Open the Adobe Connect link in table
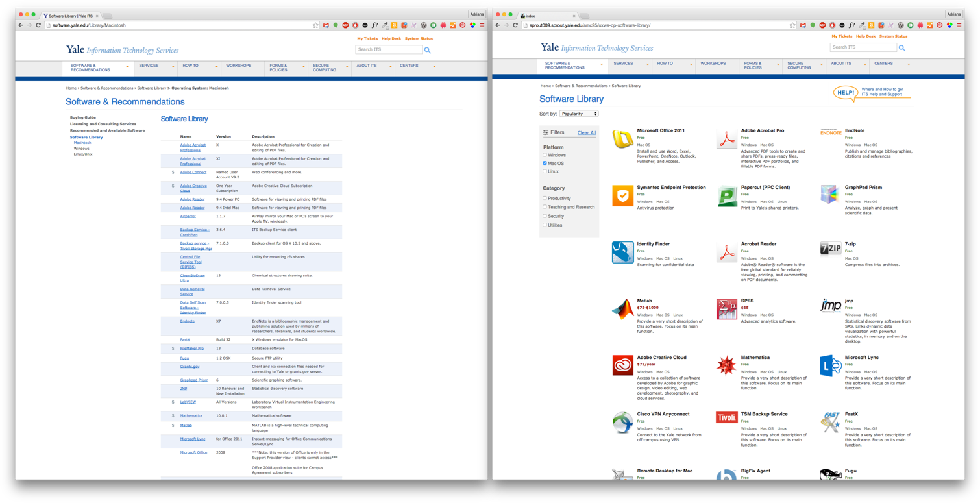Screen dimensions: 980x503 pos(193,173)
